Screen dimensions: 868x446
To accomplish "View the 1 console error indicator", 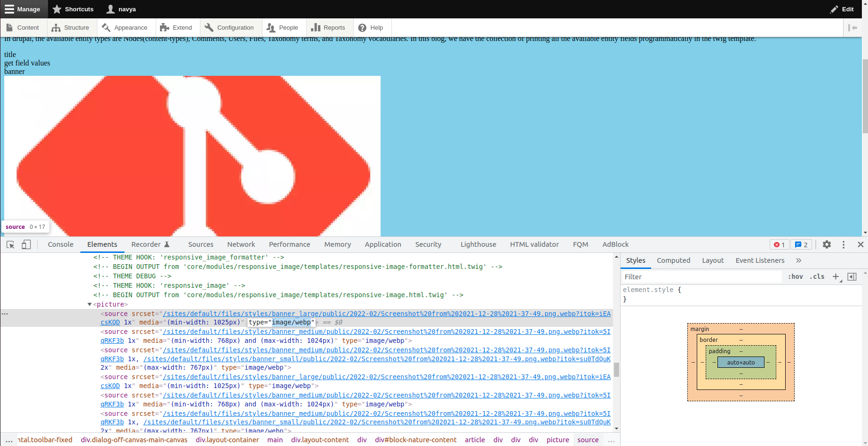I will [779, 244].
